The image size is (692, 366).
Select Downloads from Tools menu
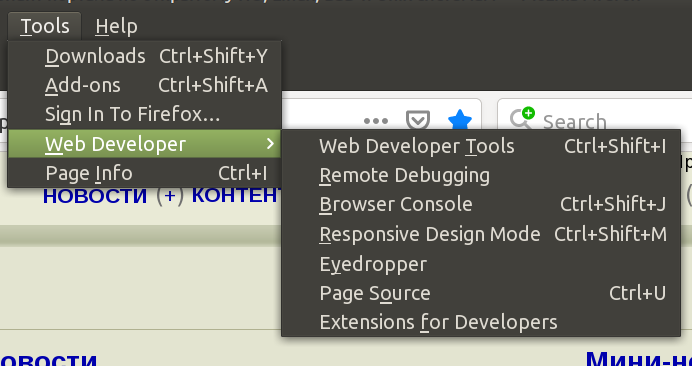pos(145,56)
